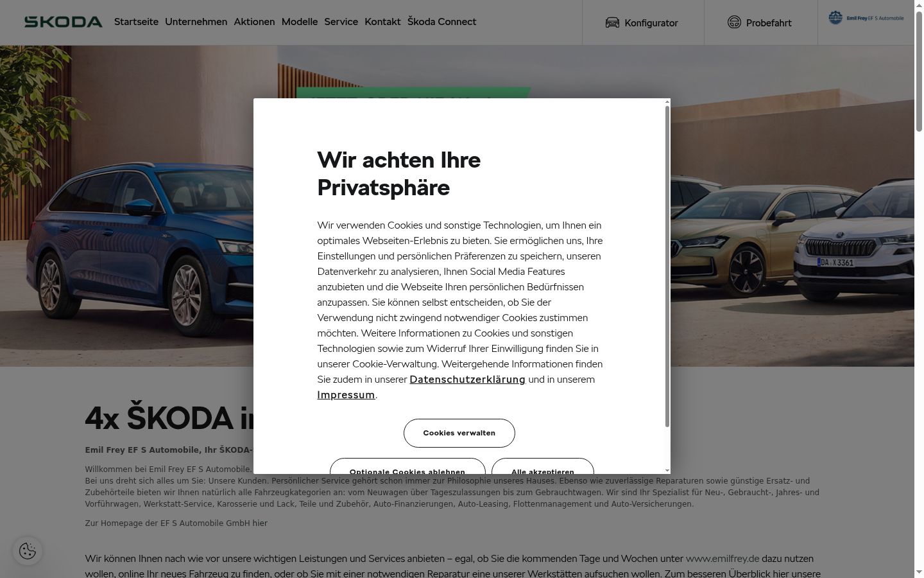Open the Modelle menu
924x578 pixels.
[x=300, y=22]
